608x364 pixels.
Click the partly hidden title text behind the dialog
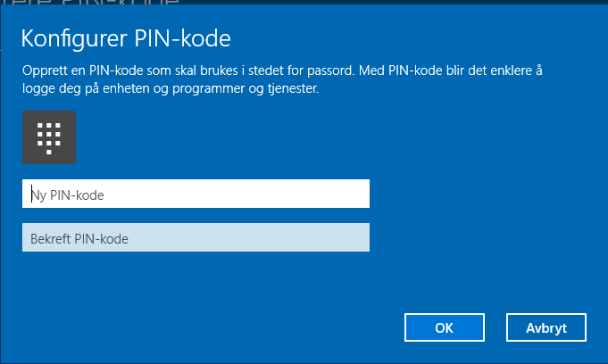click(91, 2)
